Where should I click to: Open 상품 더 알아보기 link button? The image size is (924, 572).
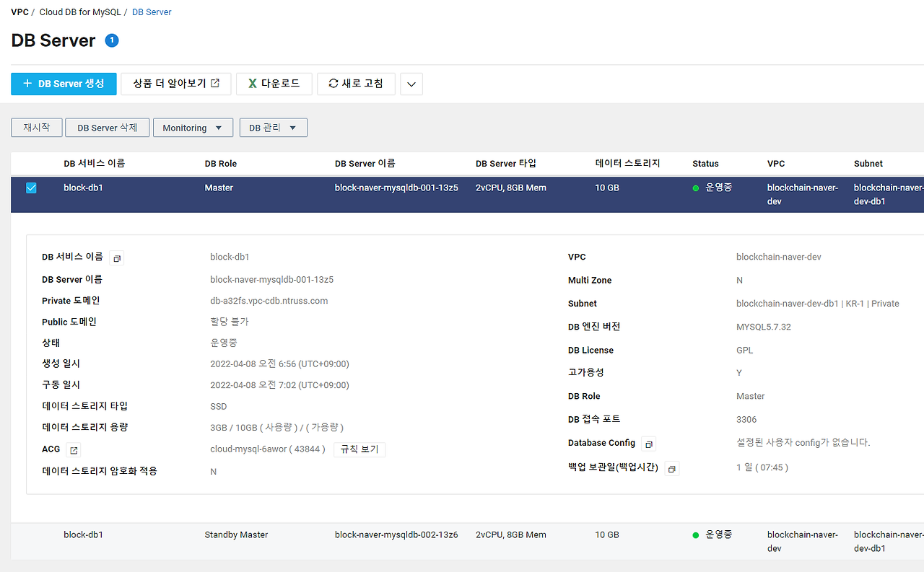click(x=176, y=84)
